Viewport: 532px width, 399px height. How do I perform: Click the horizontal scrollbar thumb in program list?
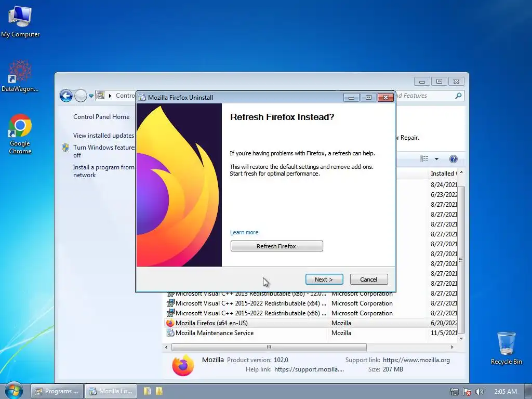pos(269,347)
